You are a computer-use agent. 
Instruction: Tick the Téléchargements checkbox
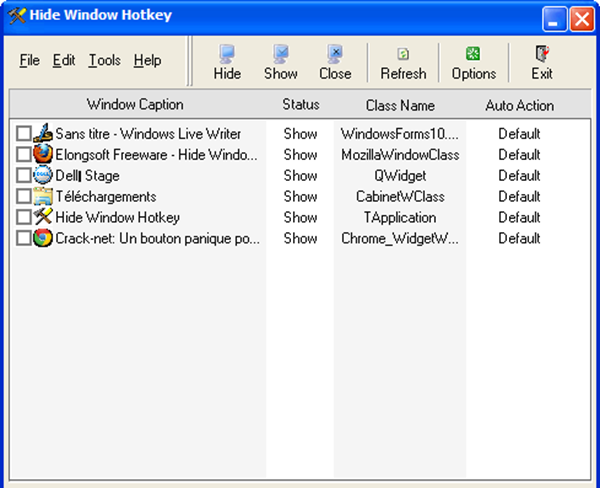tap(24, 196)
